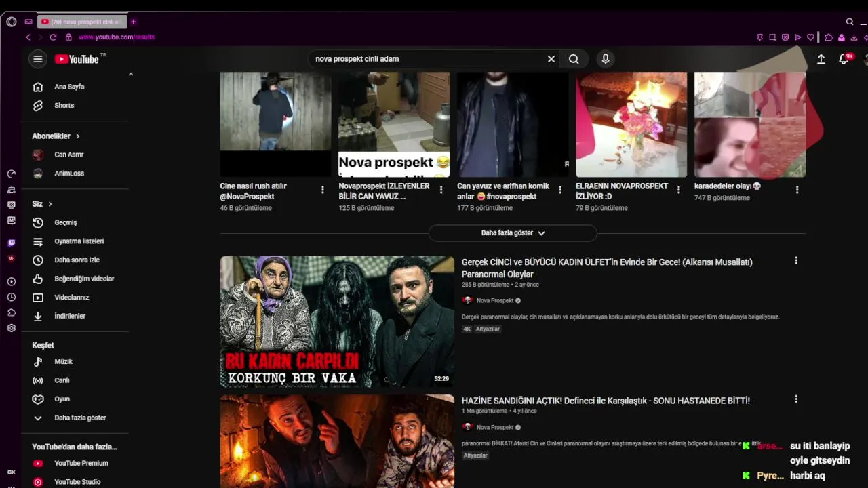The image size is (868, 488).
Task: Play the 'BU KADIN ÇARPILDI' thumbnail video
Action: 337,321
